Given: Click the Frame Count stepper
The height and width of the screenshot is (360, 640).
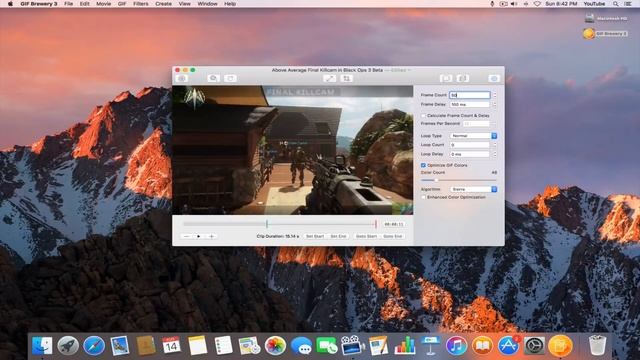Looking at the screenshot, I should 495,95.
